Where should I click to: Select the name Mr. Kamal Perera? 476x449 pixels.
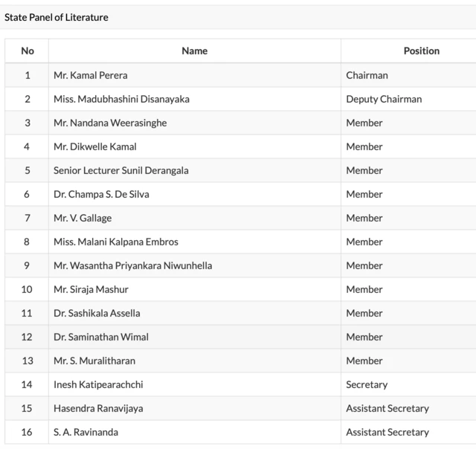click(90, 75)
